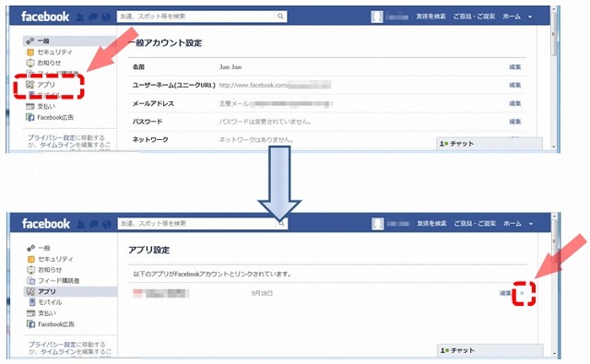Expand the account dropdown arrow on the 一般アカウント設定 page

pyautogui.click(x=530, y=17)
